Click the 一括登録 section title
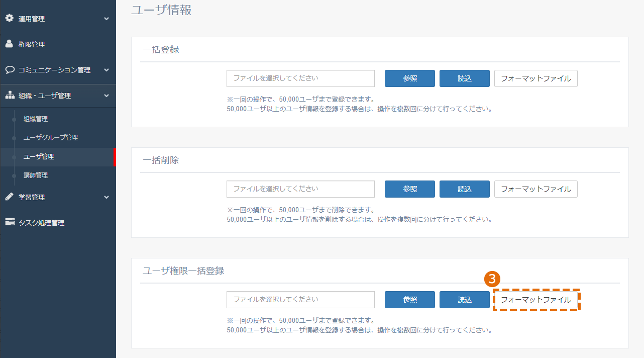This screenshot has width=644, height=358. click(x=161, y=50)
